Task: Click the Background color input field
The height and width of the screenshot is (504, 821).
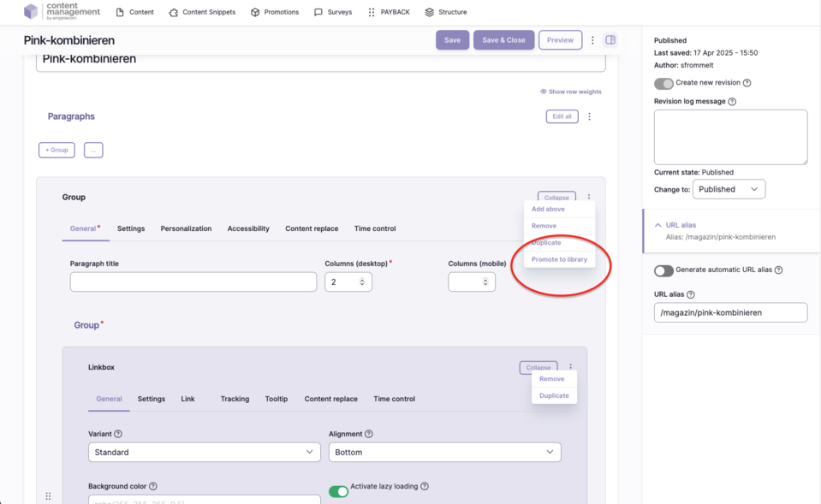Action: [204, 500]
